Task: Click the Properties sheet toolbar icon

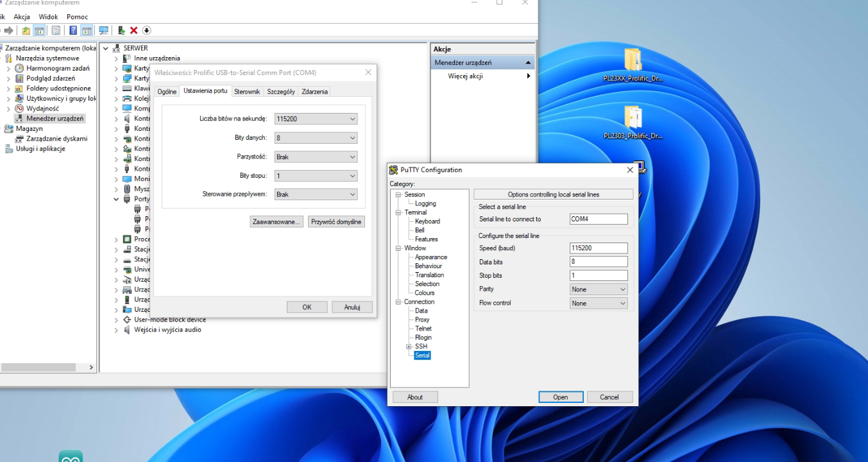Action: click(x=56, y=30)
